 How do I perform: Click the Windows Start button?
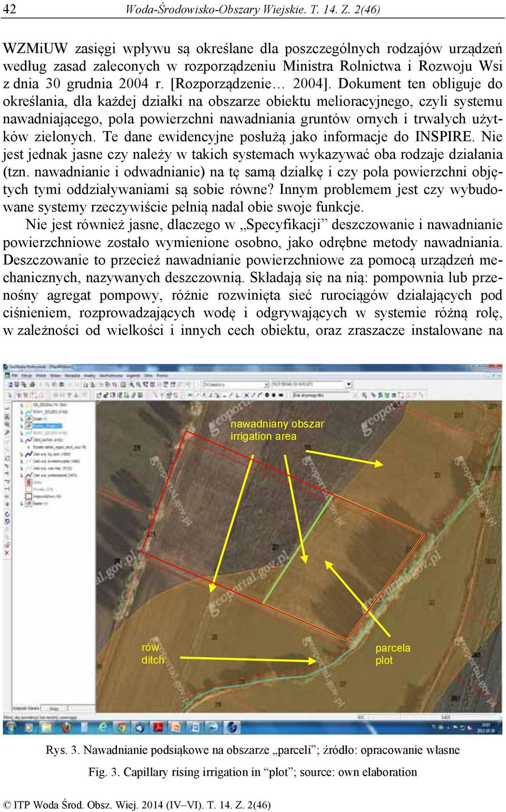pos(11,727)
